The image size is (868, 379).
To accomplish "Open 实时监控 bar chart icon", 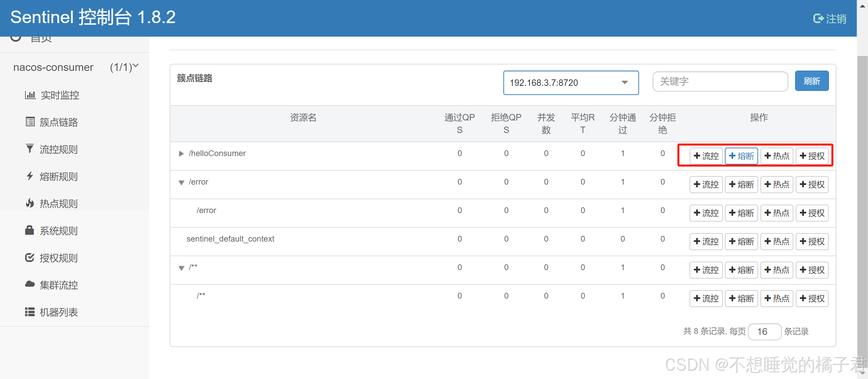I will [x=30, y=95].
